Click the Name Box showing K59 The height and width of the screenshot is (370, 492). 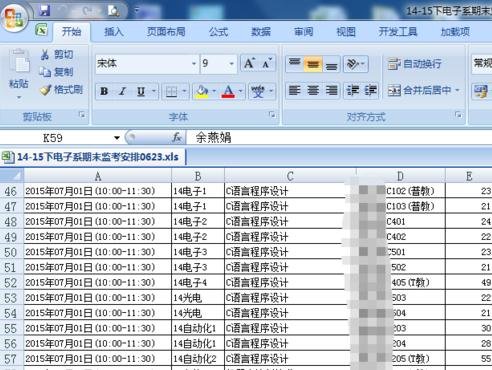coord(57,138)
